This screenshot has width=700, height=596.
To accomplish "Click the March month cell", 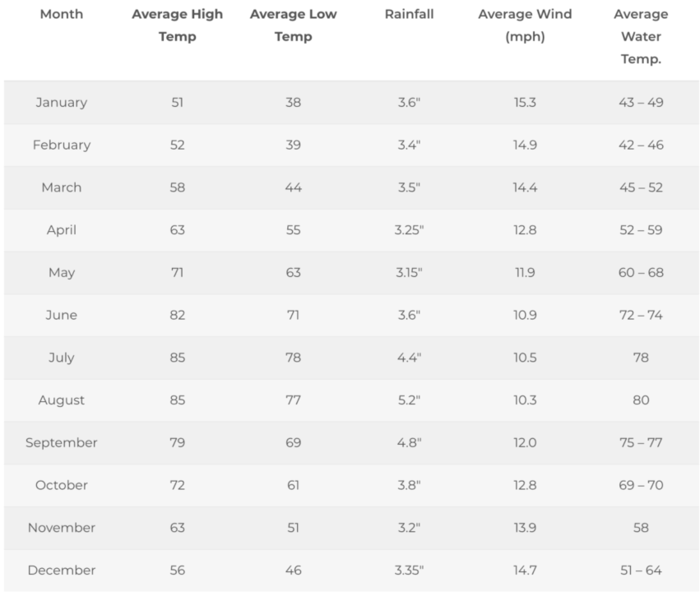I will (x=62, y=187).
